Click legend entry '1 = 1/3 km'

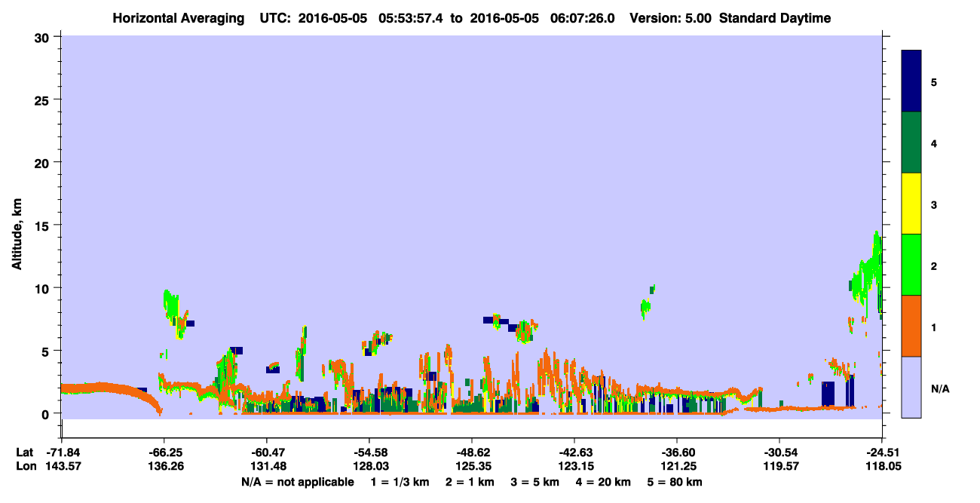coord(400,482)
